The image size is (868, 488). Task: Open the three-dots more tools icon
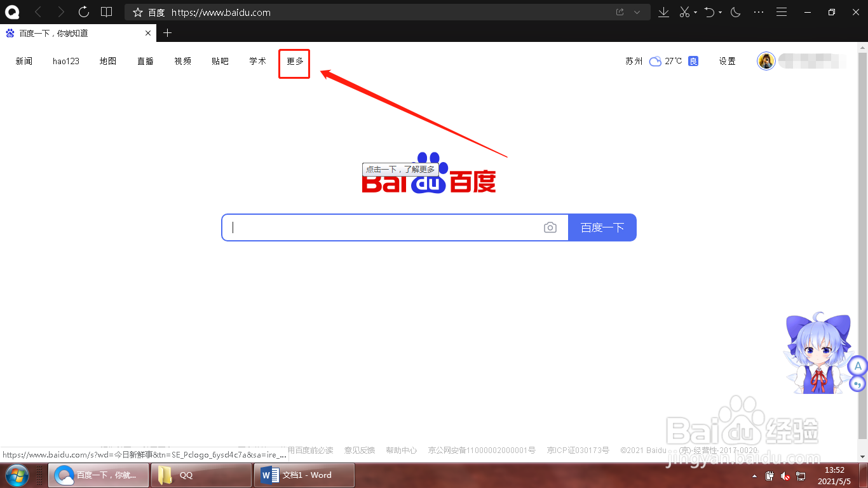click(759, 12)
